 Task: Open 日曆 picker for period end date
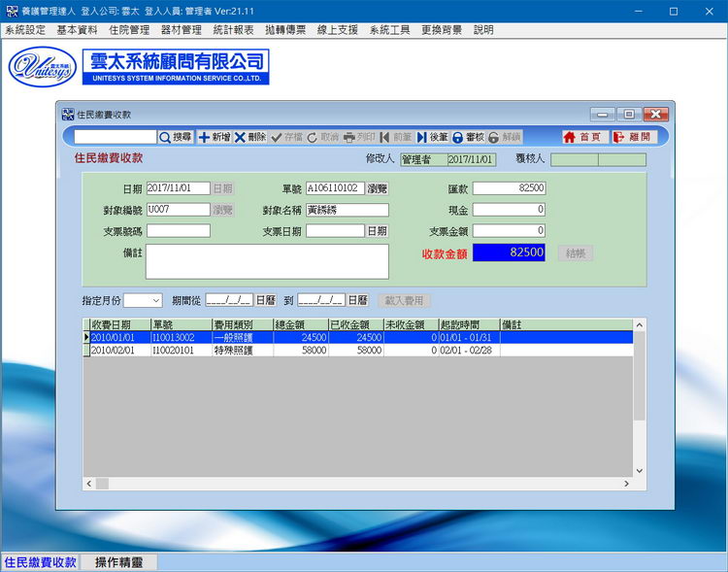tap(357, 301)
